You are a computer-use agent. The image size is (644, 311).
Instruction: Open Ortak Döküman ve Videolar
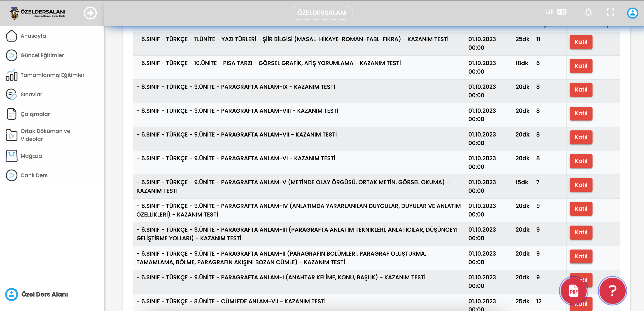pyautogui.click(x=45, y=135)
